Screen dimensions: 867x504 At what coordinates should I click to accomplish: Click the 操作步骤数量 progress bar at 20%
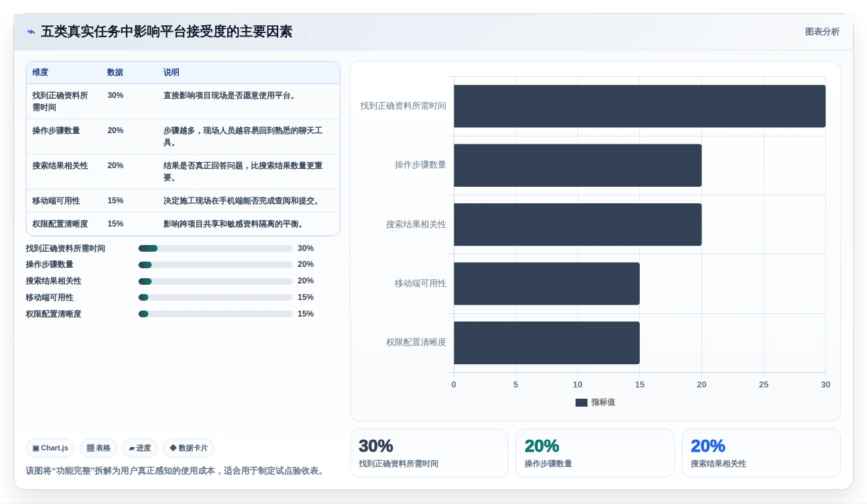coord(215,265)
